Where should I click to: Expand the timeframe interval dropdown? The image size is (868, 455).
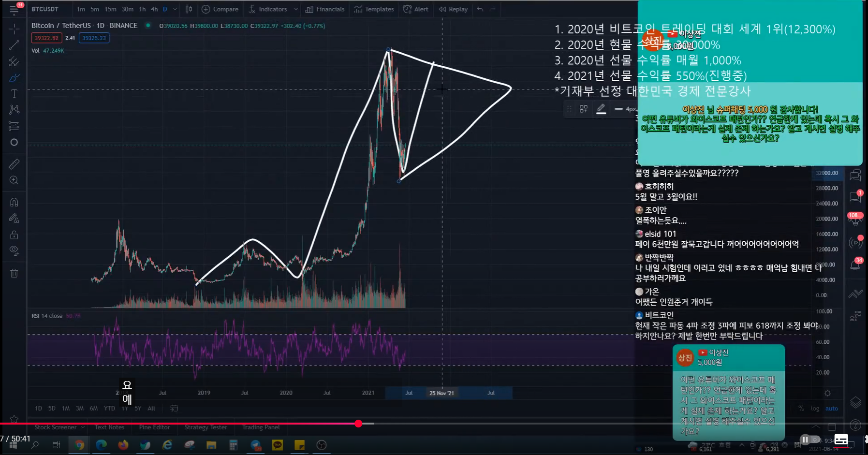(175, 9)
